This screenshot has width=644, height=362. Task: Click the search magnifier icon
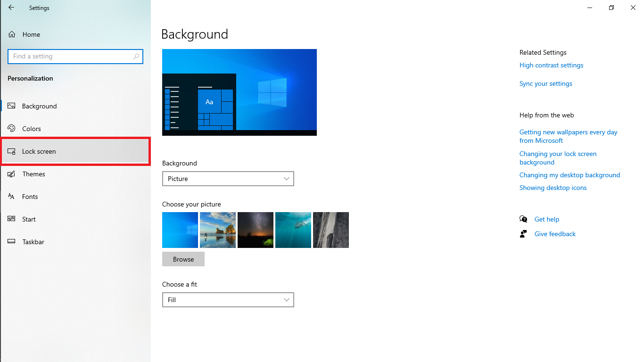pyautogui.click(x=136, y=57)
